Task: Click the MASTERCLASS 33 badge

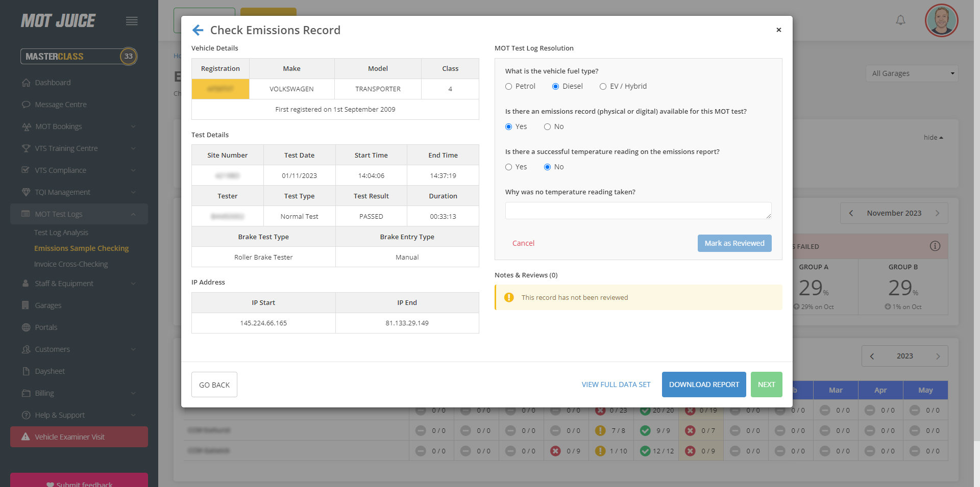Action: pos(79,56)
